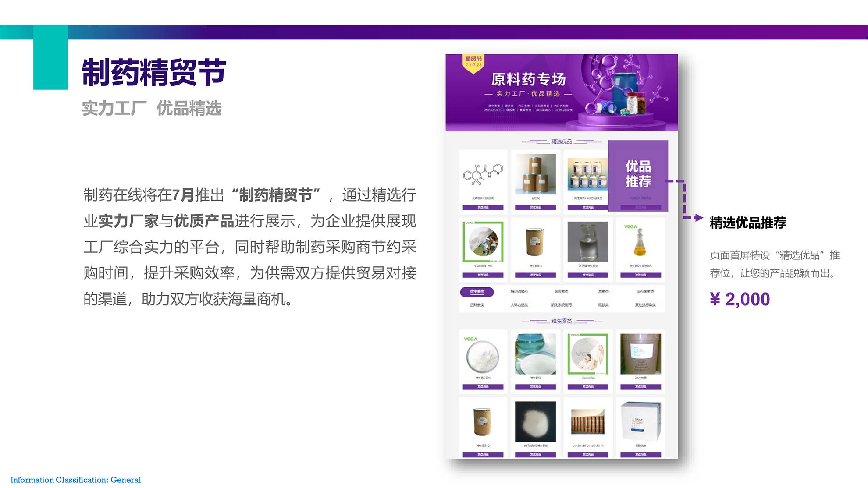Select the 其他抗感染类 category tab
This screenshot has width=868, height=488.
coord(645,305)
